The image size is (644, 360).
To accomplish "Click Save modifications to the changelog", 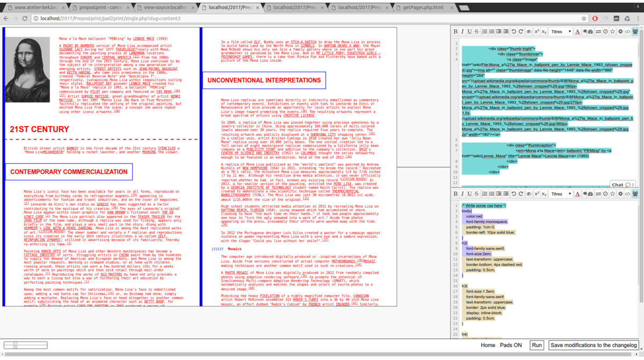I will tap(594, 345).
